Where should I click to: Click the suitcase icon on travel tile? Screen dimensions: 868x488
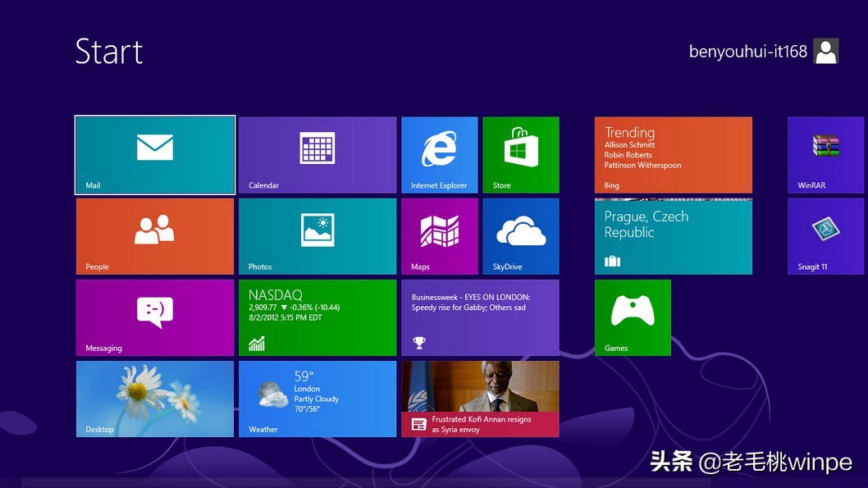(612, 261)
